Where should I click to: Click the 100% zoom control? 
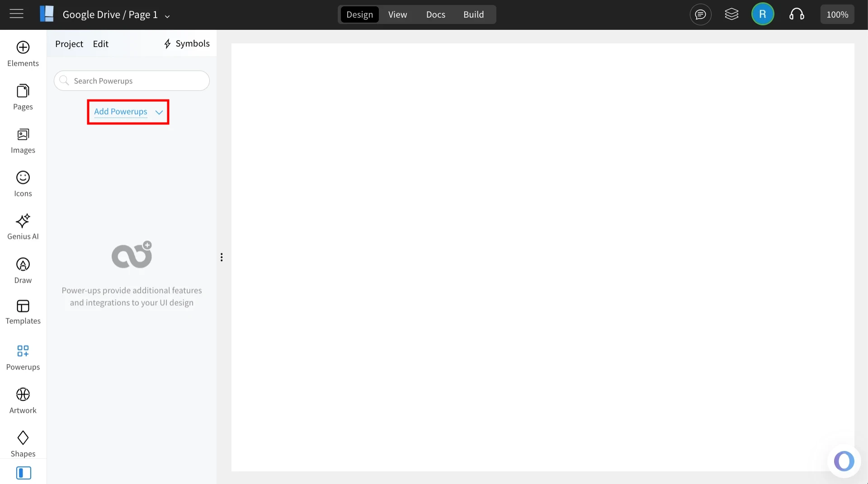[x=837, y=14]
